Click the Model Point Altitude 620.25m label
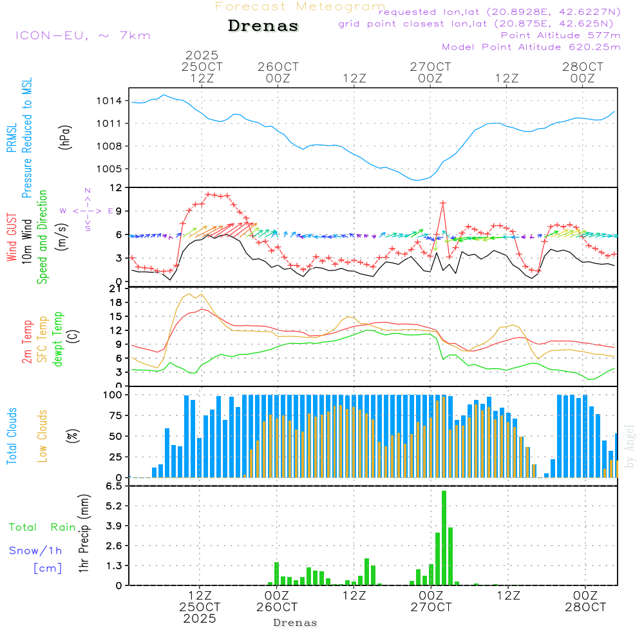This screenshot has width=644, height=644. tap(531, 47)
